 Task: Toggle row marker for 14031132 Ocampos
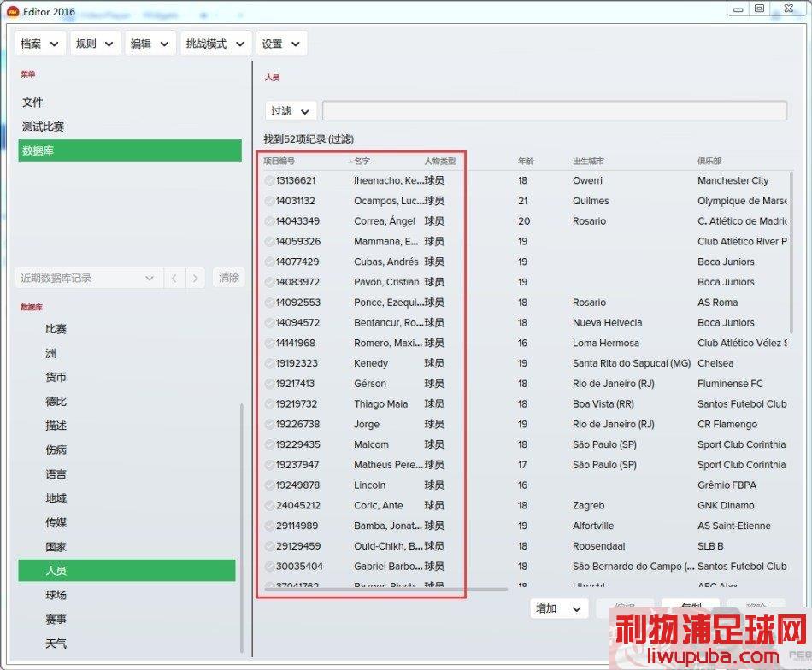pyautogui.click(x=268, y=201)
